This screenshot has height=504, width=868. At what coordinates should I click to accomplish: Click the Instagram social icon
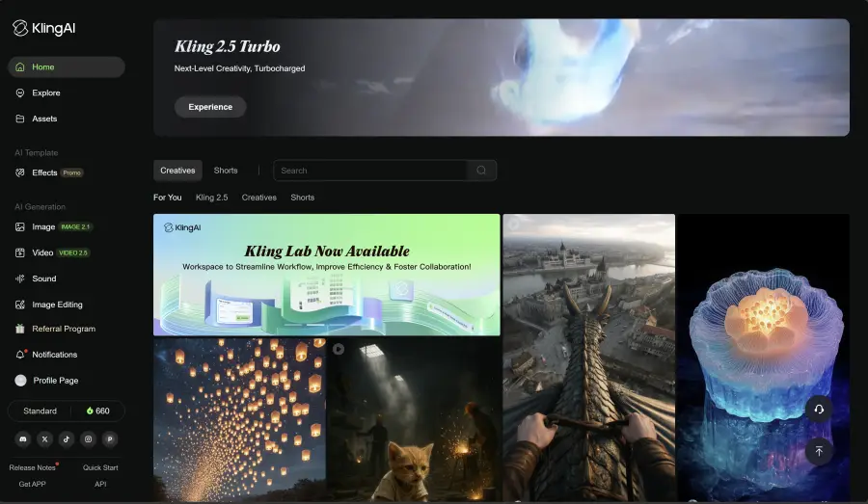pos(89,438)
